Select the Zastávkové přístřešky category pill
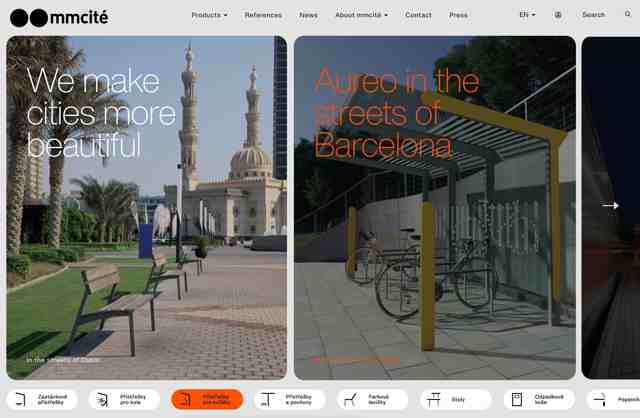640x418 pixels. click(x=42, y=399)
